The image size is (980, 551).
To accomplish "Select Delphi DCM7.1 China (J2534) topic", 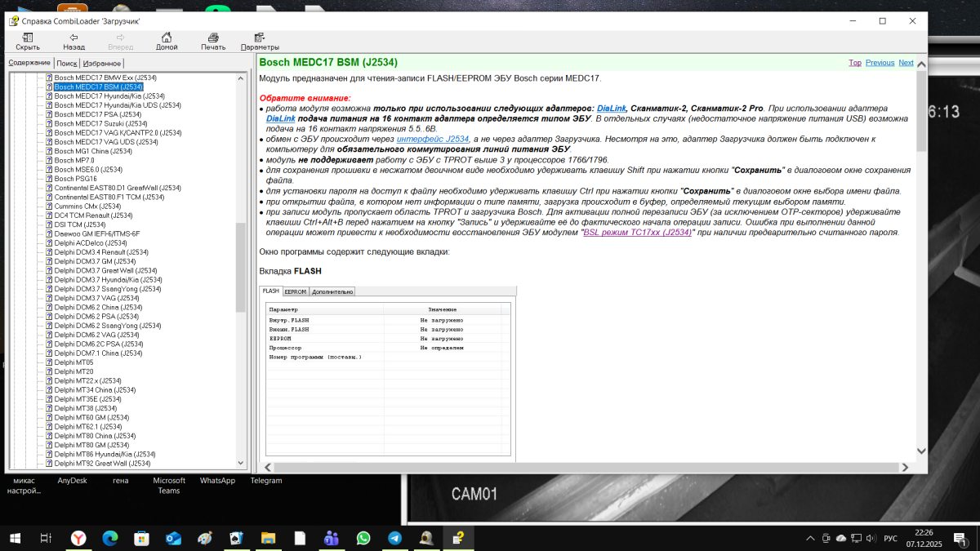I will (x=99, y=353).
